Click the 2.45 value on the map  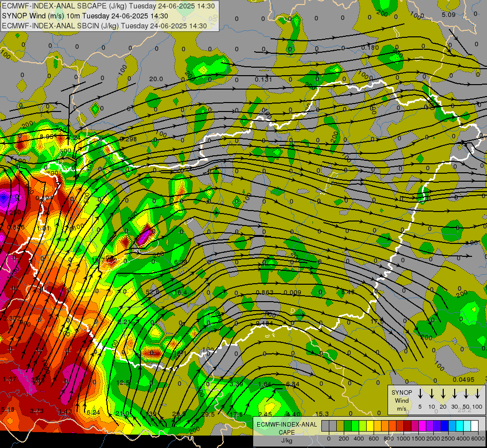tap(265, 414)
